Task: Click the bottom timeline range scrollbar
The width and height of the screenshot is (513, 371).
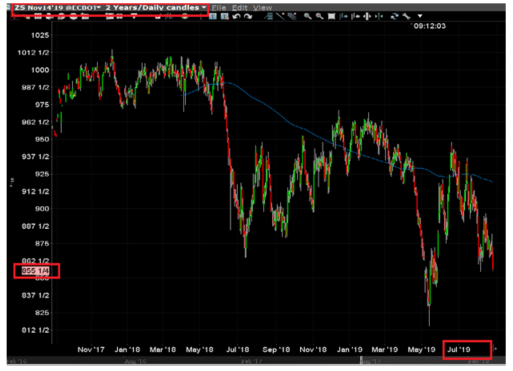Action: click(x=256, y=361)
